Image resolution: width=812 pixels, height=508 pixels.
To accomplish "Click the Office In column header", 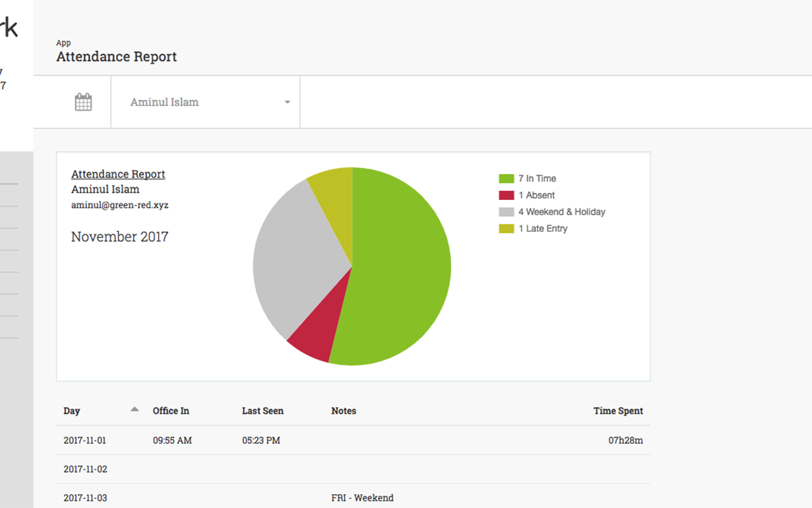I will (x=171, y=411).
